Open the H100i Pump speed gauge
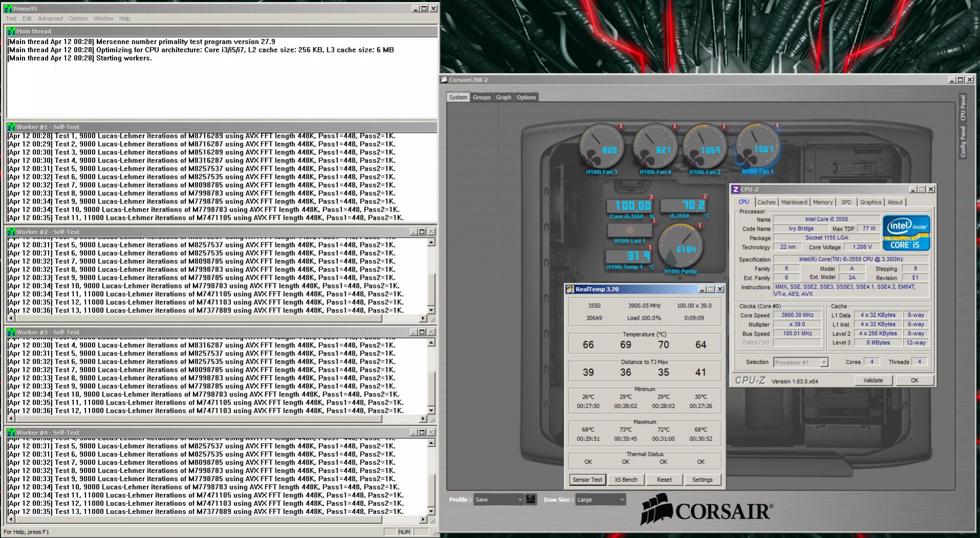Image resolution: width=980 pixels, height=538 pixels. [x=680, y=246]
